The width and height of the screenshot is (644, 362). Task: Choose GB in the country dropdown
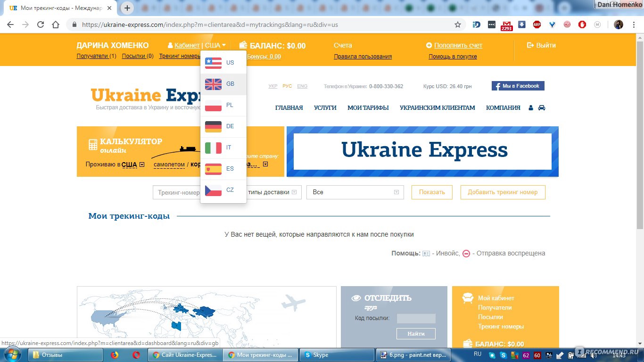point(223,84)
